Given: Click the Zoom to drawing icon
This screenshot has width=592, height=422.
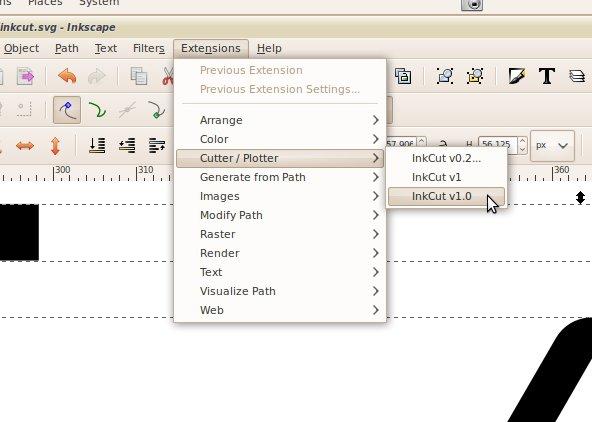Looking at the screenshot, I should coord(475,76).
